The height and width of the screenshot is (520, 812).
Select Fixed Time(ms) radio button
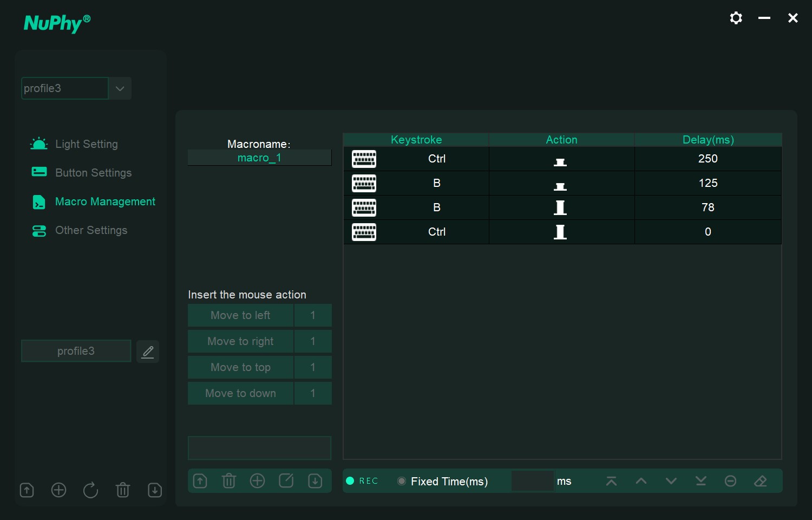pyautogui.click(x=402, y=481)
